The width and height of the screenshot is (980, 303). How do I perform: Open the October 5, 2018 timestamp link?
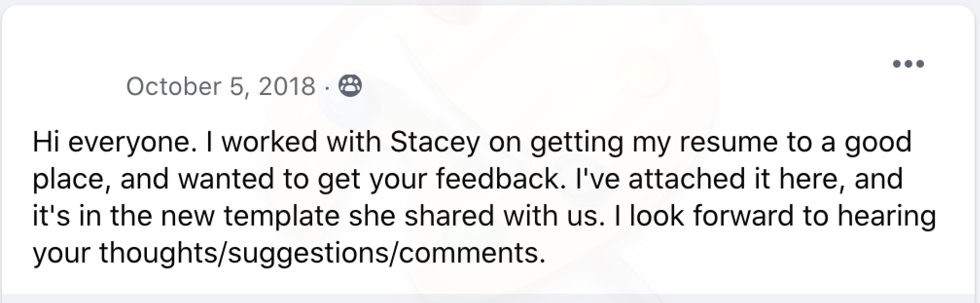(220, 87)
